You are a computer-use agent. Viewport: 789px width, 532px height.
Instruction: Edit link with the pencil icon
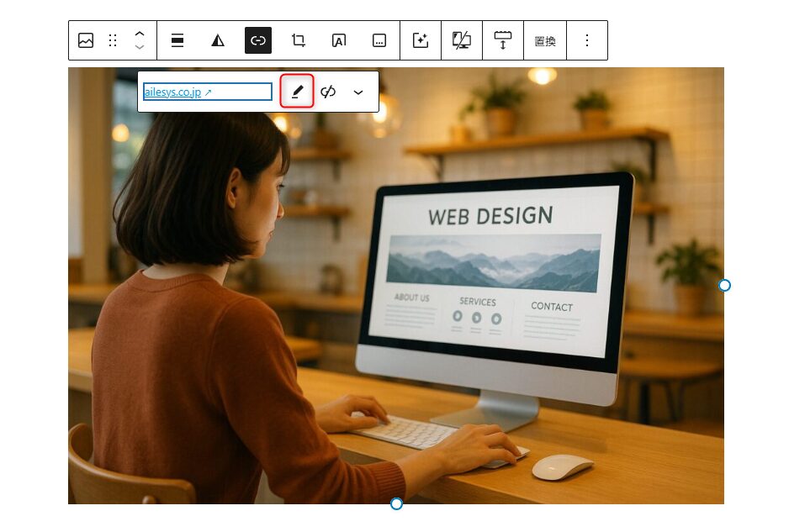pos(298,92)
